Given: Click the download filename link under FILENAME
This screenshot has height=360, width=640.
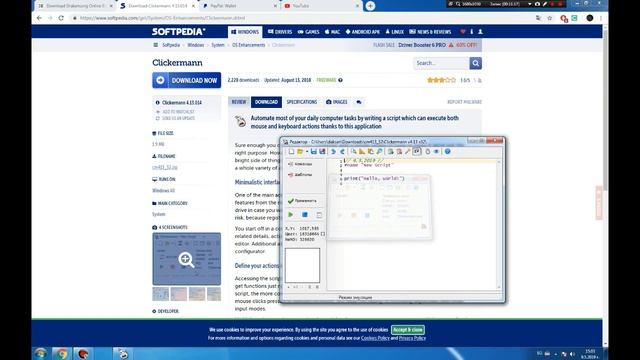Looking at the screenshot, I should [x=165, y=167].
